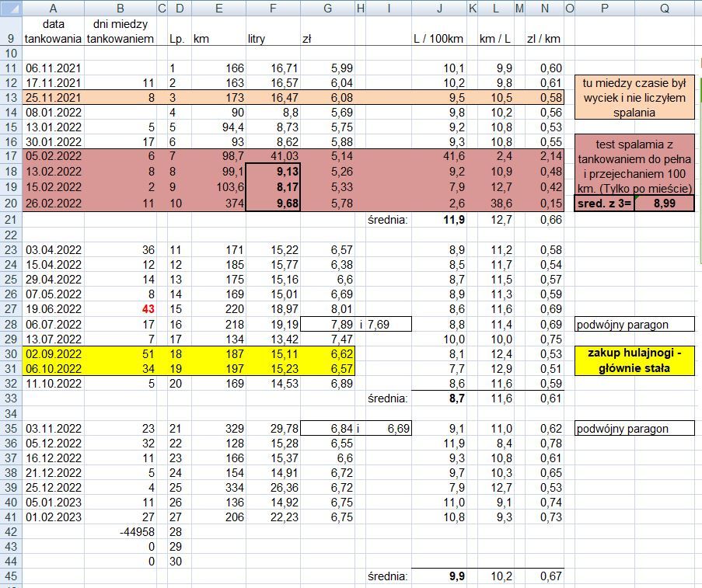Select column L header
The height and width of the screenshot is (588, 702).
click(496, 8)
